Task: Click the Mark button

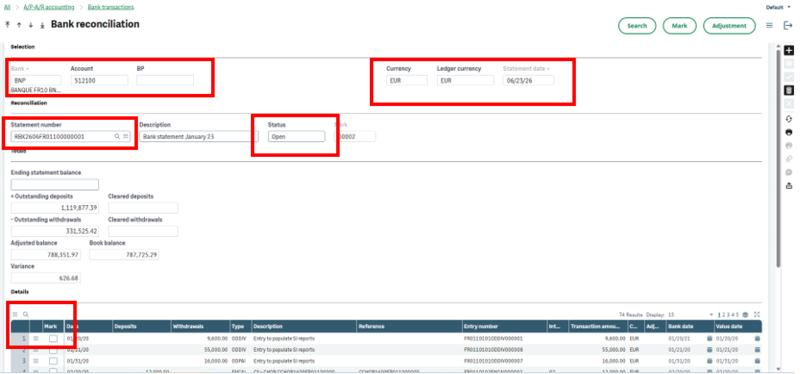Action: (x=680, y=26)
